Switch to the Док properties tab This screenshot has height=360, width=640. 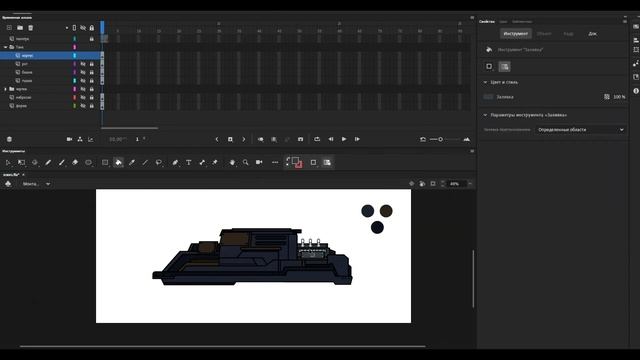(593, 33)
